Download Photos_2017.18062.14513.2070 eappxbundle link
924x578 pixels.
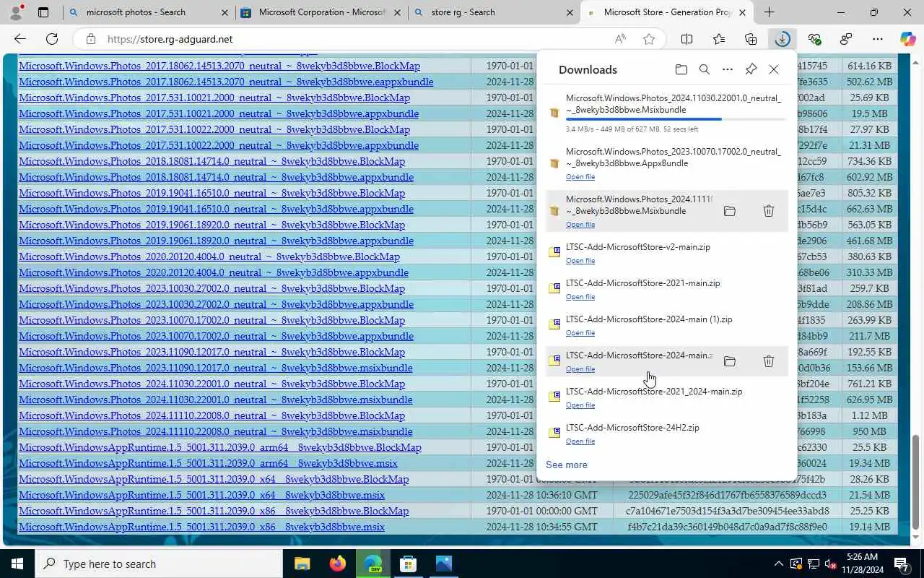226,82
